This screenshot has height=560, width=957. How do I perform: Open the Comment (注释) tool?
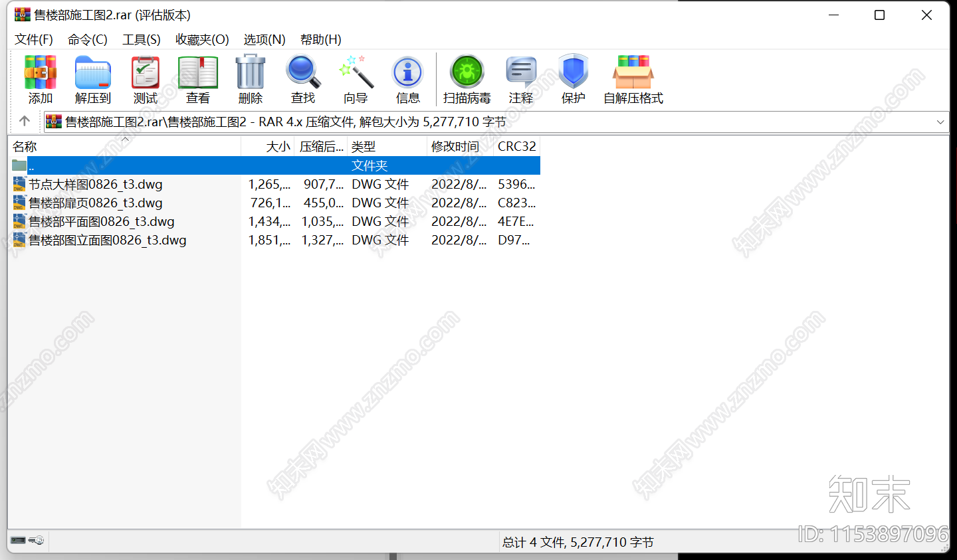pyautogui.click(x=521, y=72)
